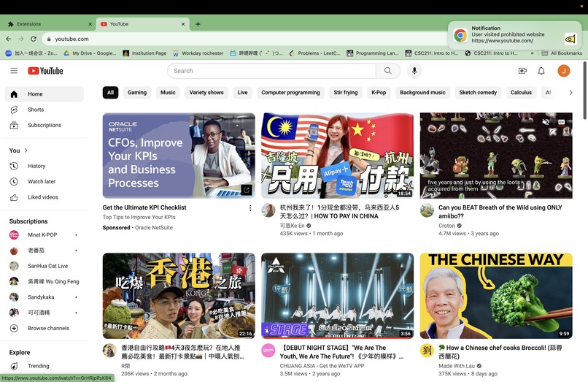The width and height of the screenshot is (588, 382).
Task: Show more bookmarks with the double chevron
Action: [x=532, y=53]
